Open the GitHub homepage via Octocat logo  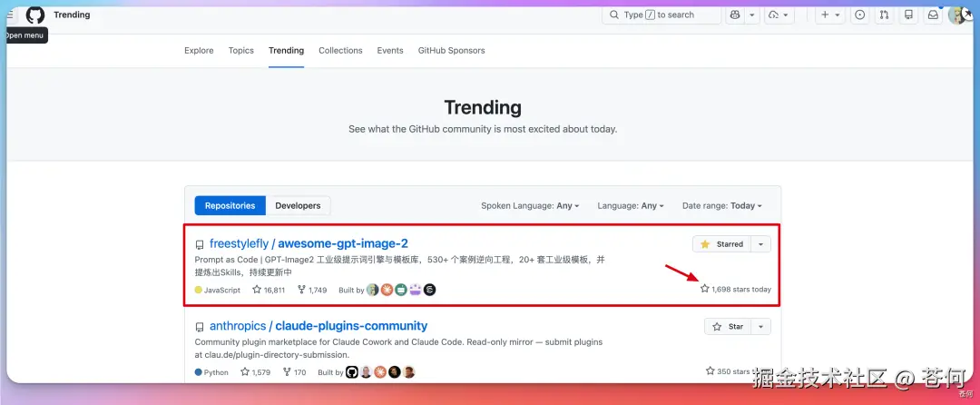click(x=35, y=15)
